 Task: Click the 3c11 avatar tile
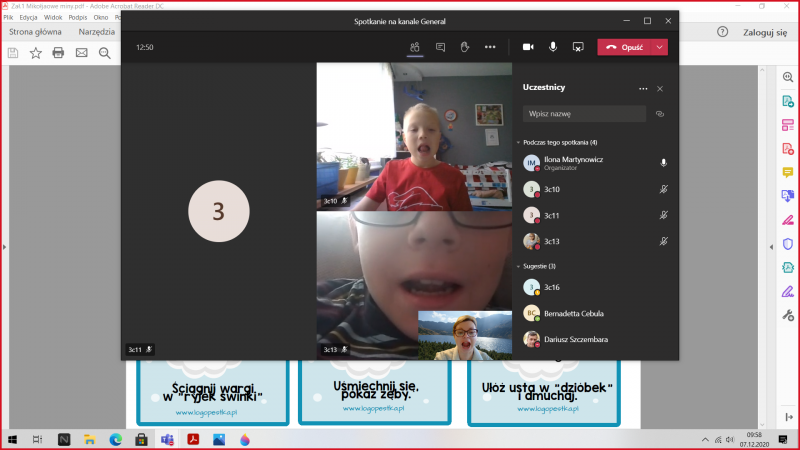pyautogui.click(x=219, y=211)
